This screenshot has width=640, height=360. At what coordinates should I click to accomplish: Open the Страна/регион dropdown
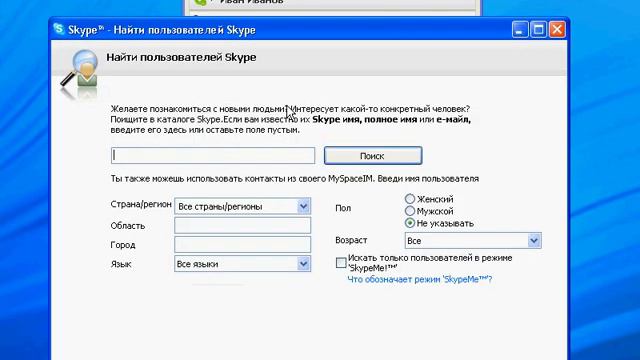[242, 206]
